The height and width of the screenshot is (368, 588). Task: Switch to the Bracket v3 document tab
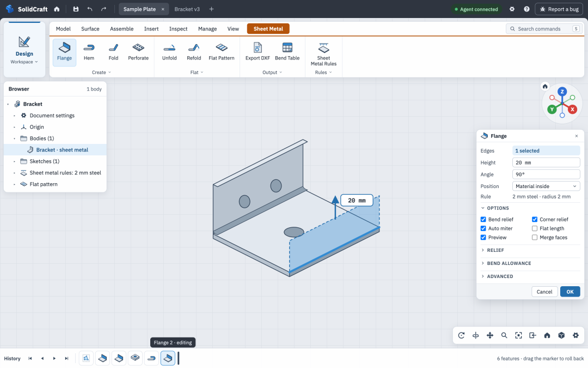[x=187, y=9]
